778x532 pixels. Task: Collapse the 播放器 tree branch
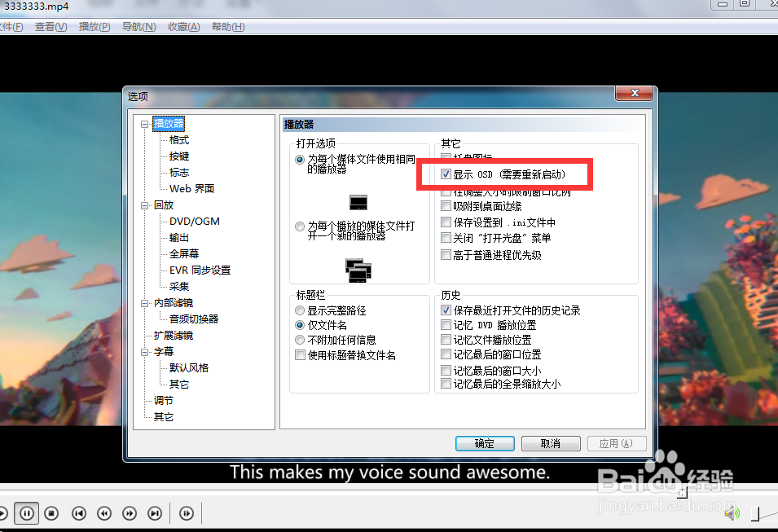pyautogui.click(x=143, y=123)
